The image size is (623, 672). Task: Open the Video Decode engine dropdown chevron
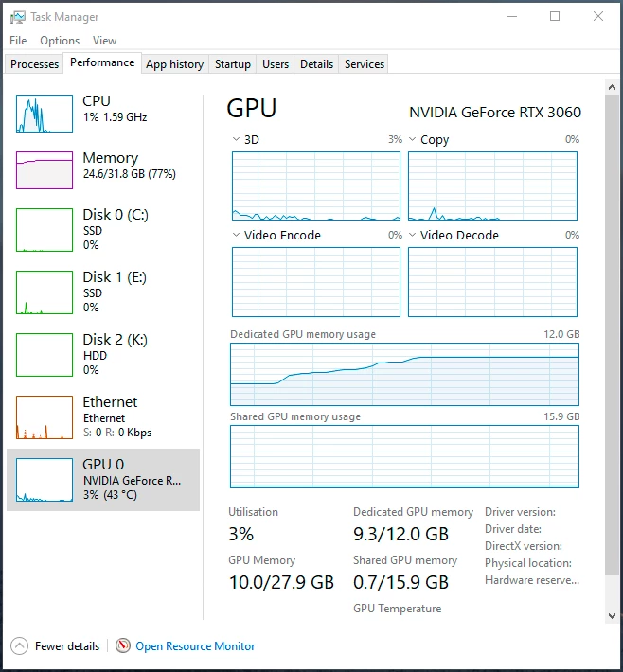point(413,235)
